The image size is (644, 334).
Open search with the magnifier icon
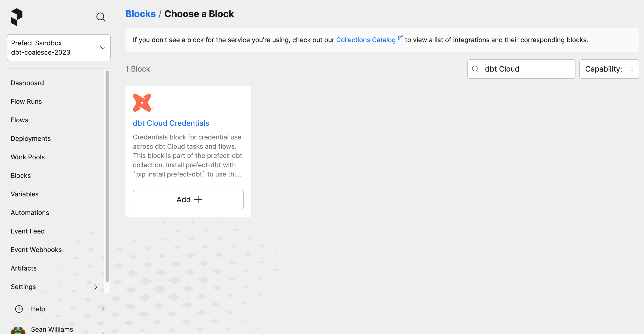click(x=101, y=17)
